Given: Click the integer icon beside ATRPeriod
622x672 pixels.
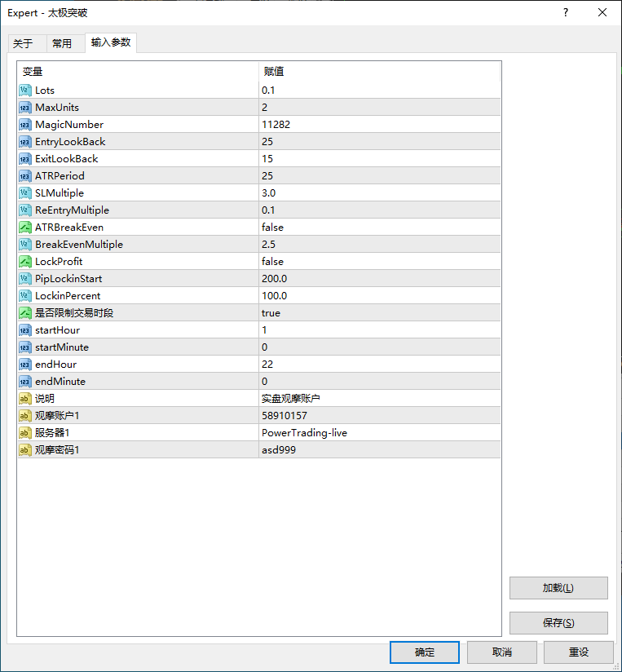Looking at the screenshot, I should [24, 175].
